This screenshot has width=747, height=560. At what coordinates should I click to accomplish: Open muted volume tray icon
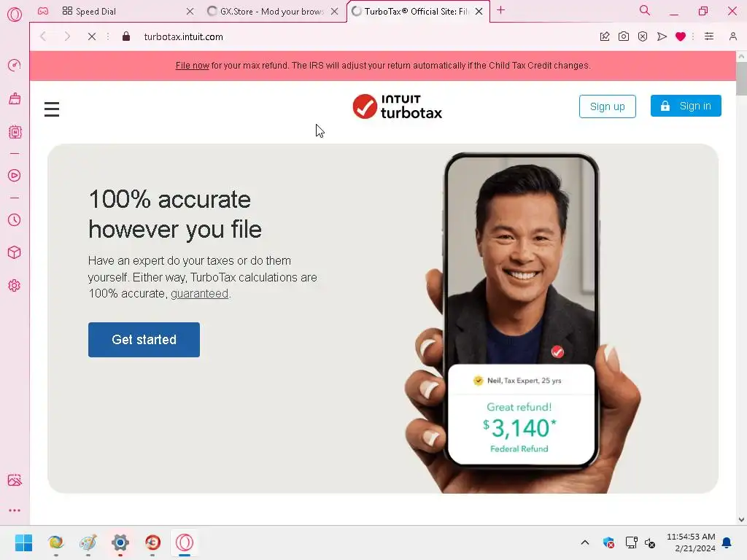click(x=650, y=542)
